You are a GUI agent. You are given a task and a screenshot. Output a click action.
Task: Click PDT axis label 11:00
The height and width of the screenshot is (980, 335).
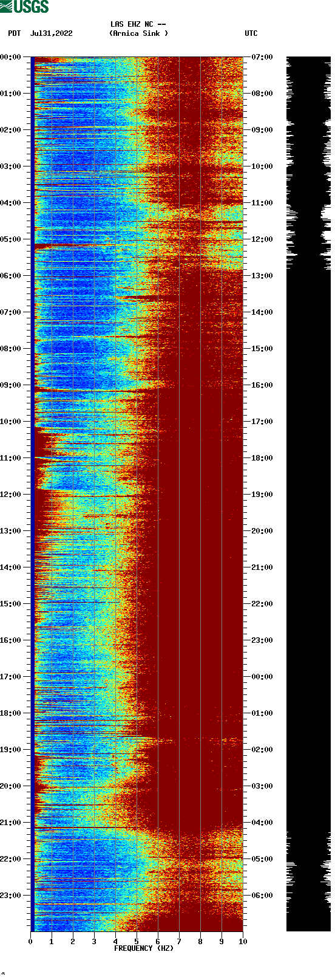pyautogui.click(x=11, y=458)
